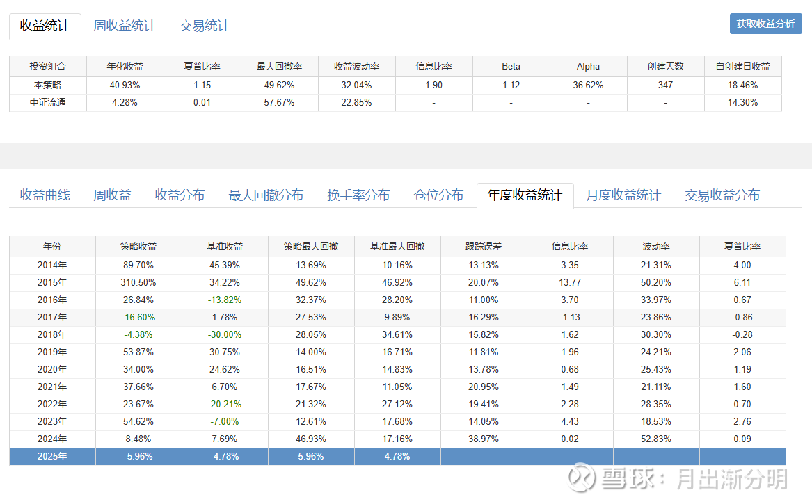Select the 2023年 row
Screen dimensions: 812x504
click(x=397, y=422)
